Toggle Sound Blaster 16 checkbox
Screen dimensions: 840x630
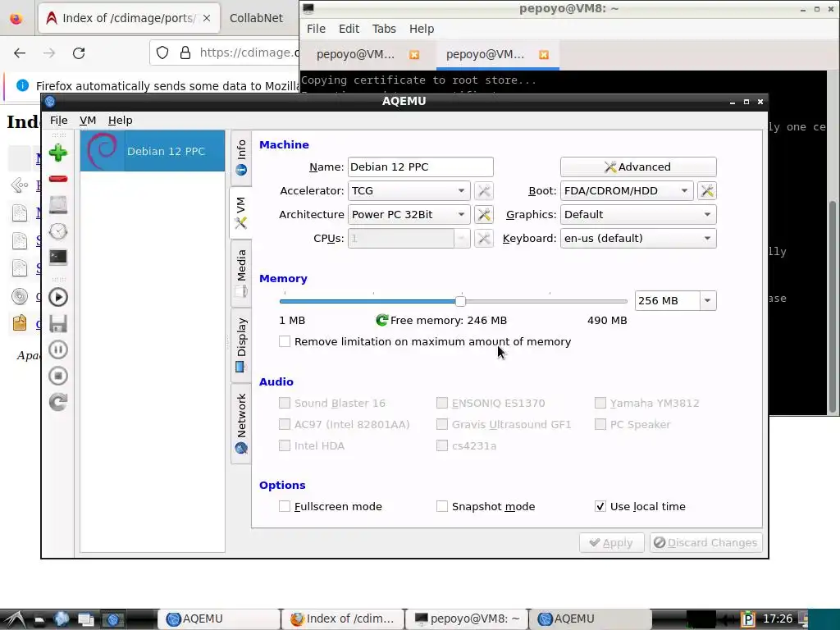click(x=285, y=403)
